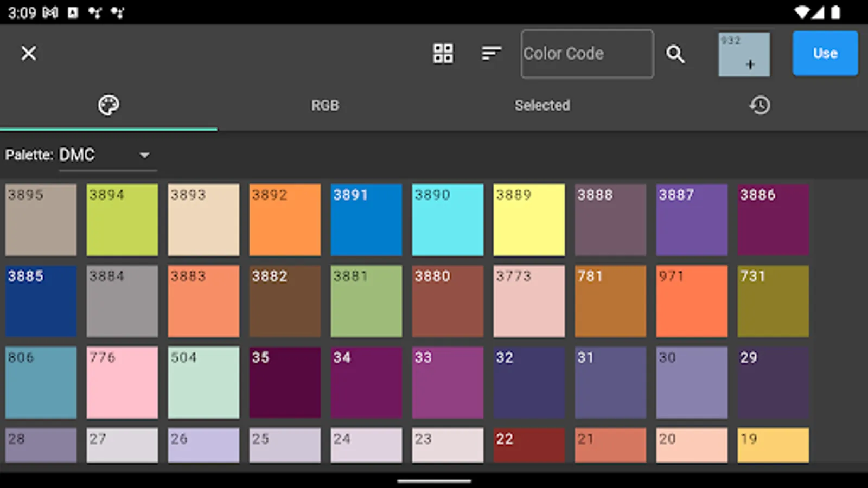
Task: Pick the pink 776 color
Action: (x=122, y=382)
